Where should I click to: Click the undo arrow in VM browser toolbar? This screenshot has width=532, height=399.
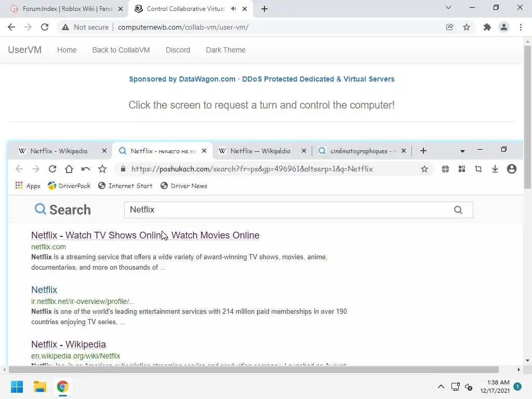[86, 169]
